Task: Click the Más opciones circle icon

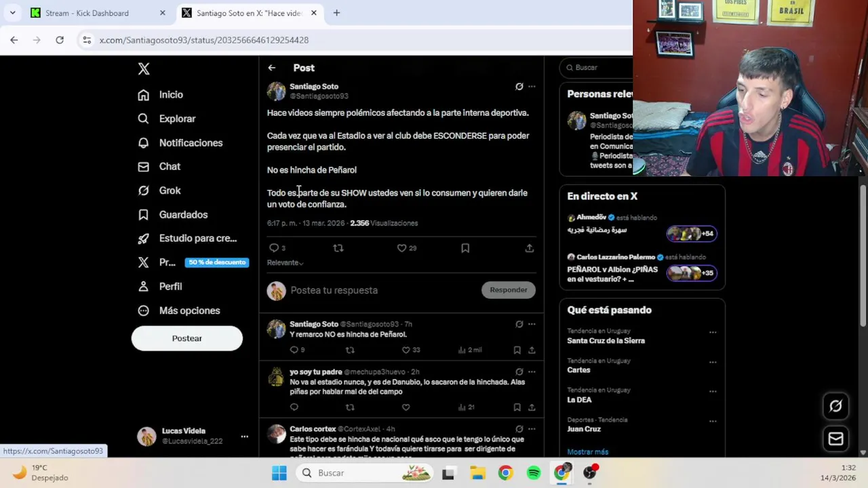Action: coord(143,310)
